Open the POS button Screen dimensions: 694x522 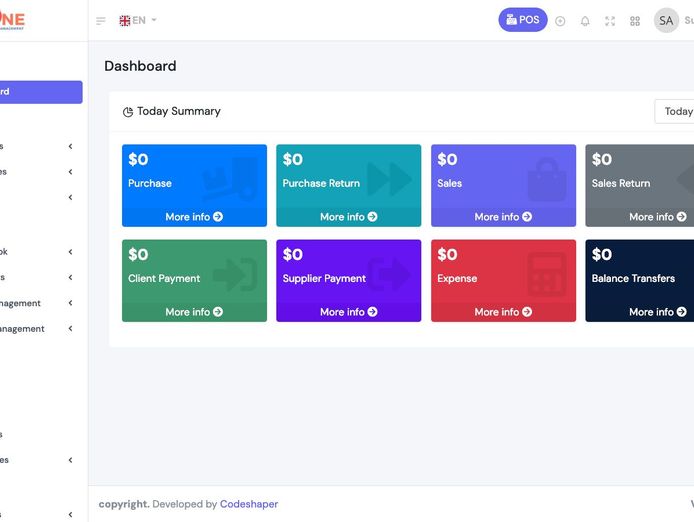[523, 20]
